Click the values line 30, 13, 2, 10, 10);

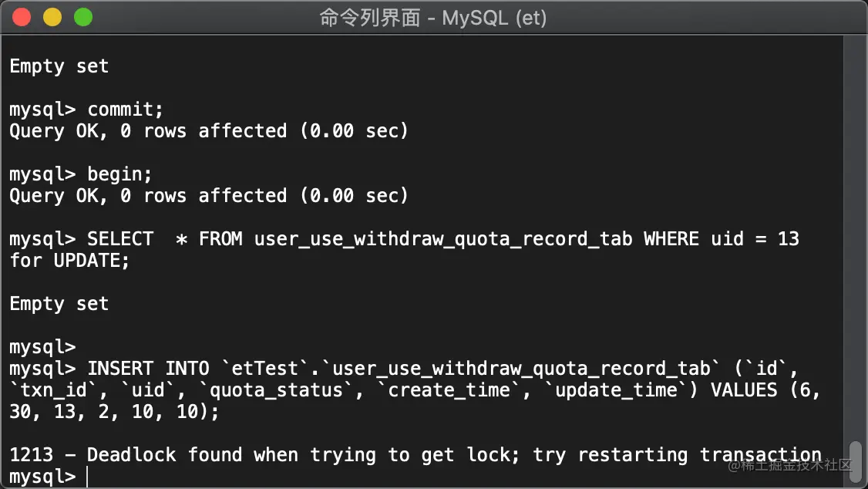[114, 411]
